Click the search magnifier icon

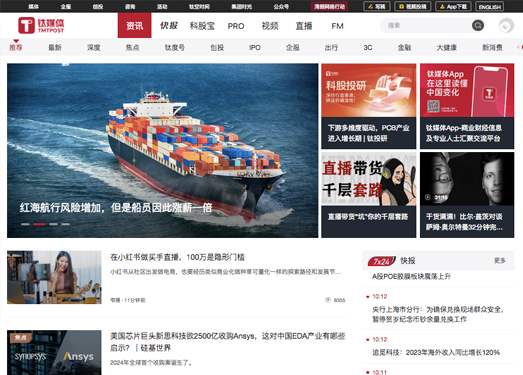pyautogui.click(x=478, y=25)
